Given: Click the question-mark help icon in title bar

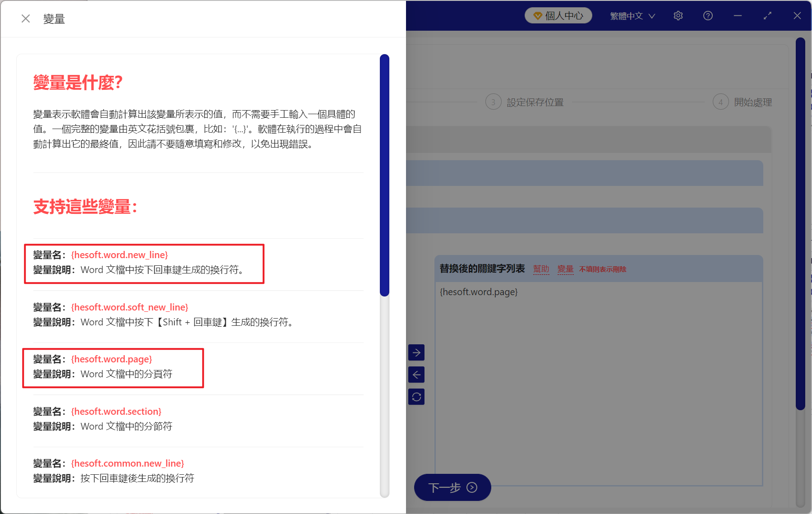Looking at the screenshot, I should [x=707, y=15].
